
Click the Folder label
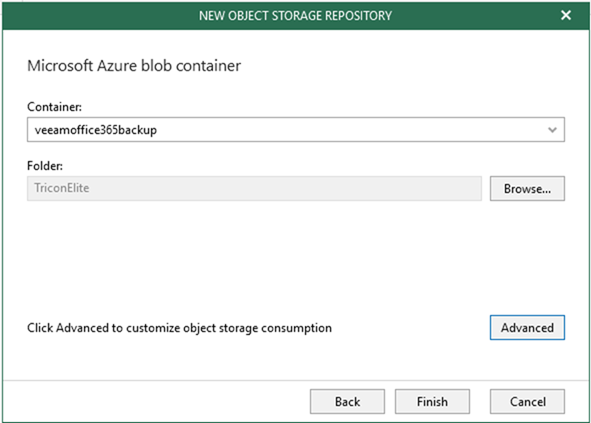45,166
